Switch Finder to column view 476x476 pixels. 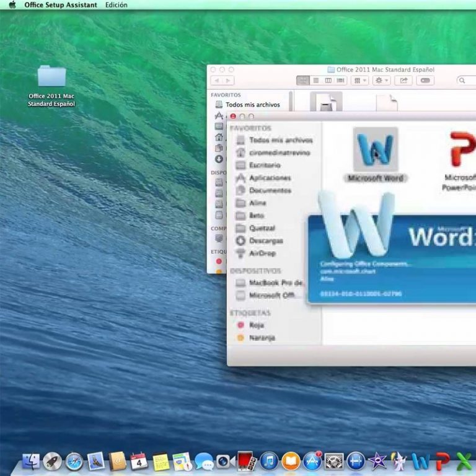click(328, 81)
